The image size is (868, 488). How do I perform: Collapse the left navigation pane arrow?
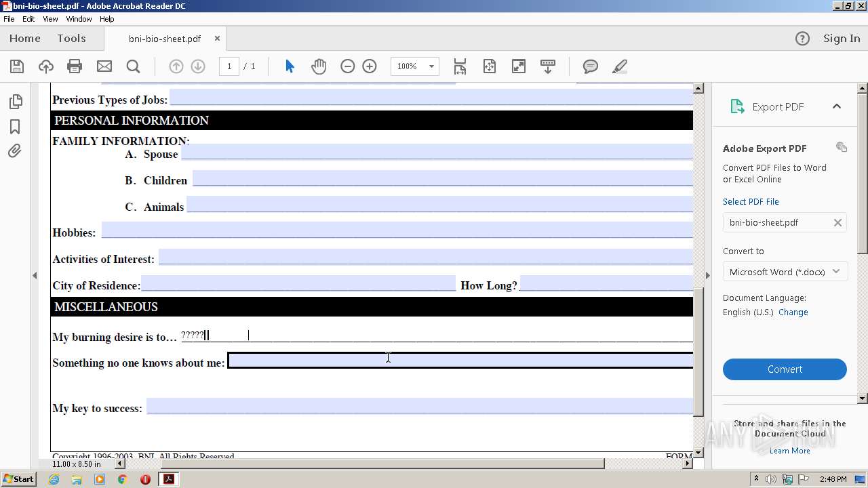35,275
